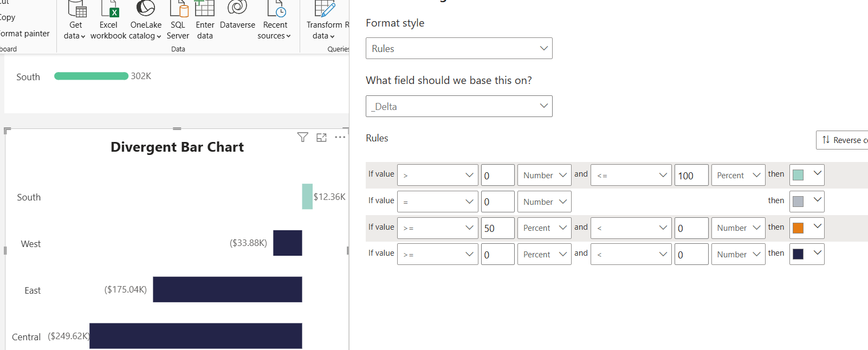Expand the OneLake catalog dropdown arrow
The width and height of the screenshot is (868, 350).
(x=159, y=37)
